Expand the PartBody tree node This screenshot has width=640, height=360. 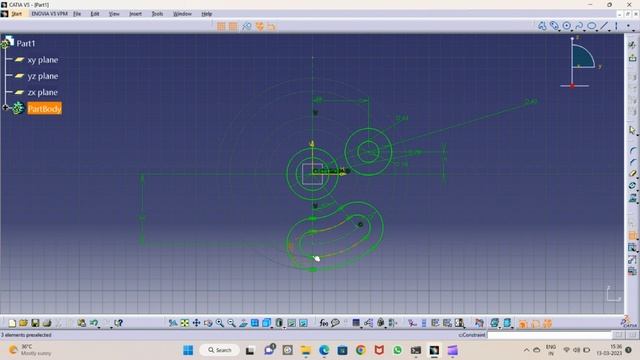(x=5, y=108)
